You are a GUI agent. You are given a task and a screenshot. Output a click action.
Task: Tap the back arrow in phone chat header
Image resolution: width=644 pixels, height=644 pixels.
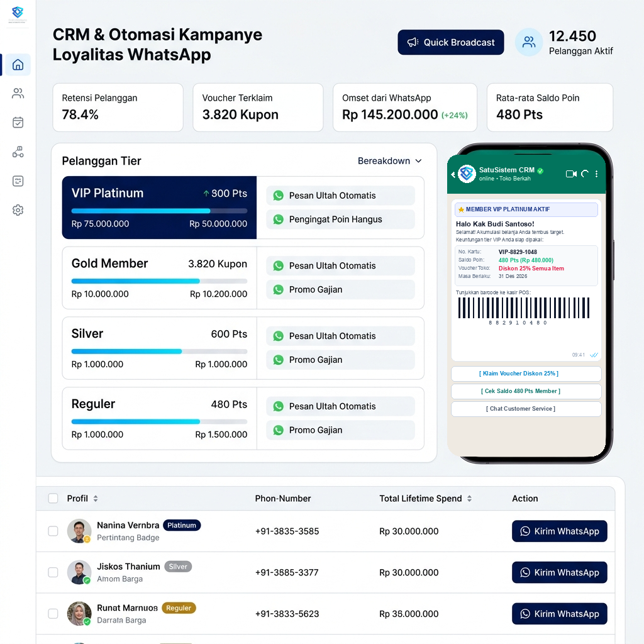(453, 174)
